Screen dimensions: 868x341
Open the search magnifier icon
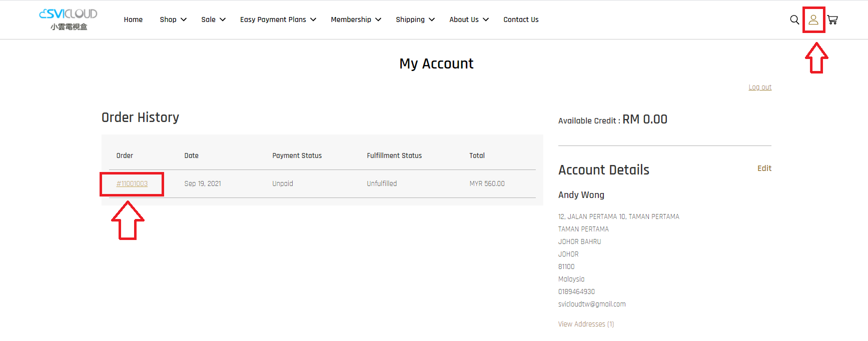click(x=794, y=20)
